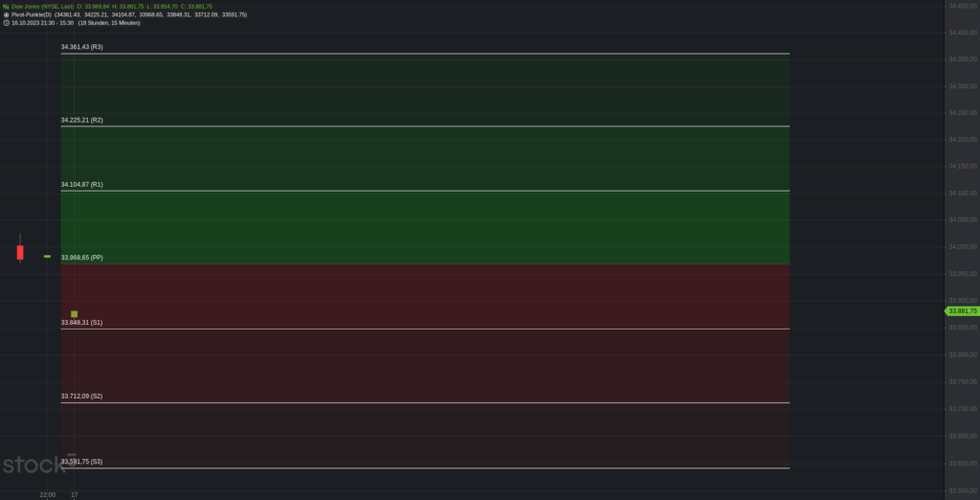Select the 34.225,21 (R2) line label
This screenshot has width=980, height=500.
pyautogui.click(x=82, y=120)
